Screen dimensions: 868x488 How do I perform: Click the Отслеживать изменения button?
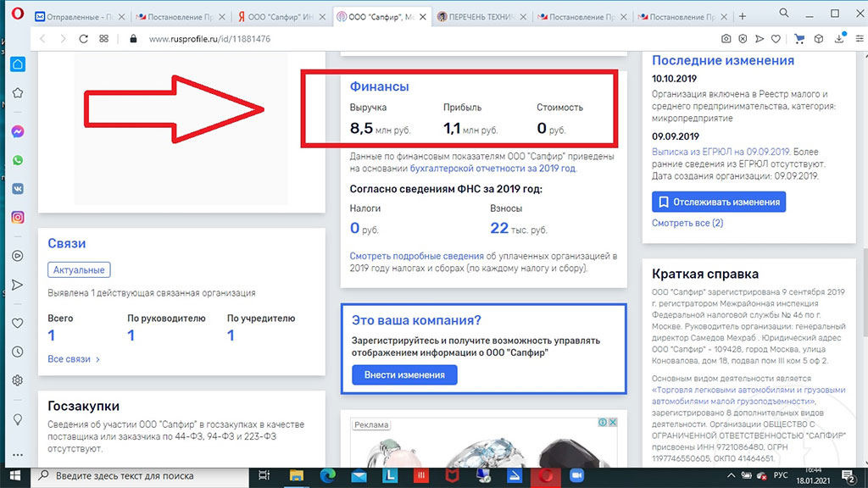[718, 202]
